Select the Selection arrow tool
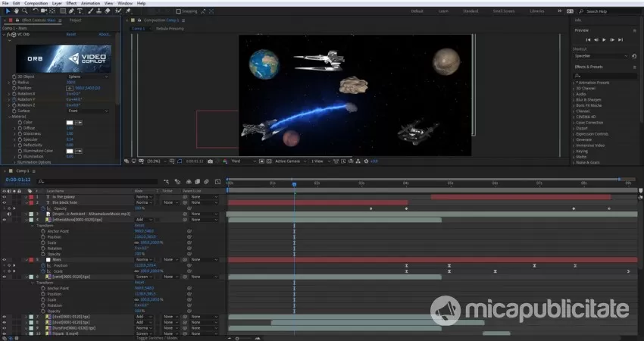Viewport: 644px width, 341px height. 8,11
